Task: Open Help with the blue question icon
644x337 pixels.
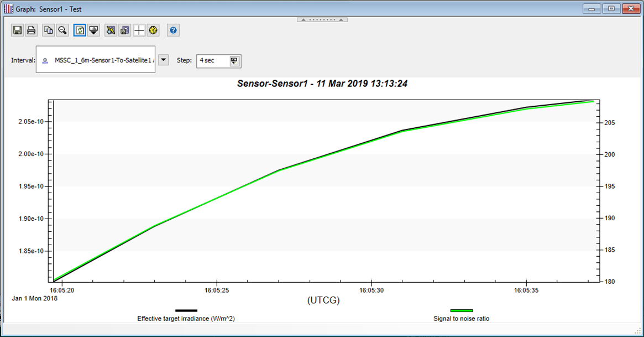Action: tap(173, 30)
